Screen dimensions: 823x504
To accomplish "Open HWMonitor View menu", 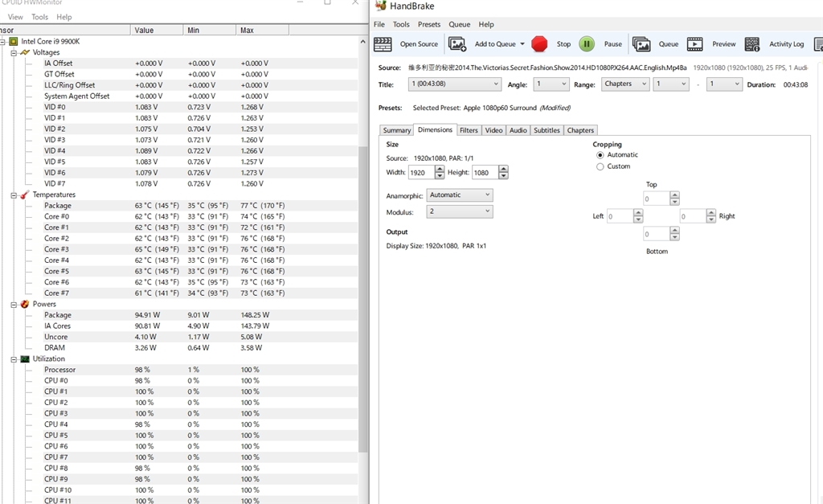I will coord(15,17).
